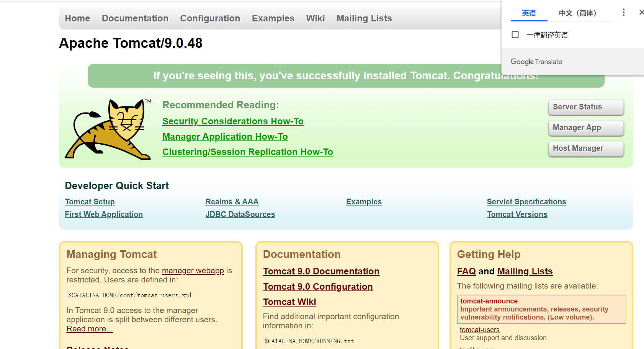Open the tomcat-announce mailing list link
644x349 pixels.
[489, 301]
